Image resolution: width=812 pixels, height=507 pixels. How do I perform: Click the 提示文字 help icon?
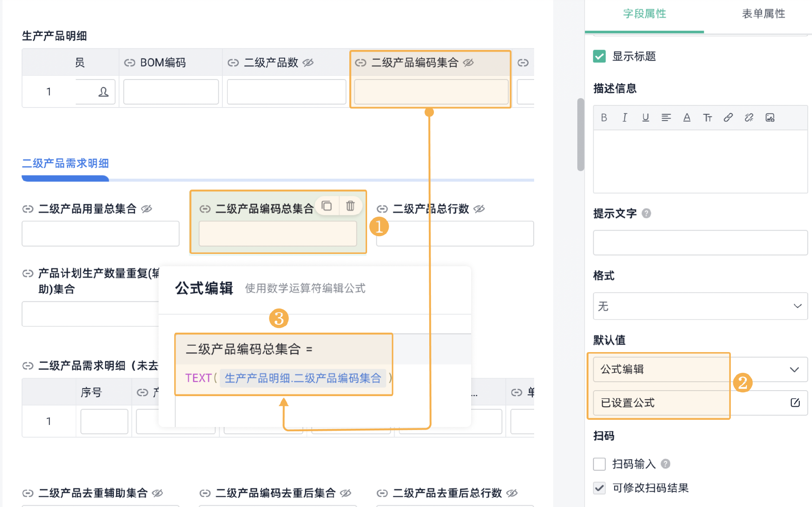tap(646, 213)
